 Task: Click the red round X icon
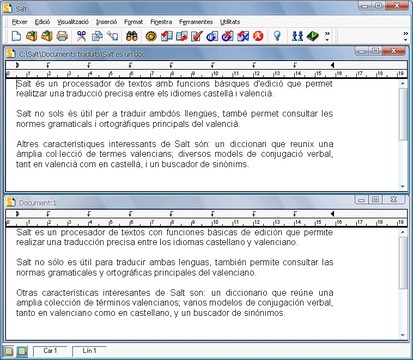coord(258,36)
